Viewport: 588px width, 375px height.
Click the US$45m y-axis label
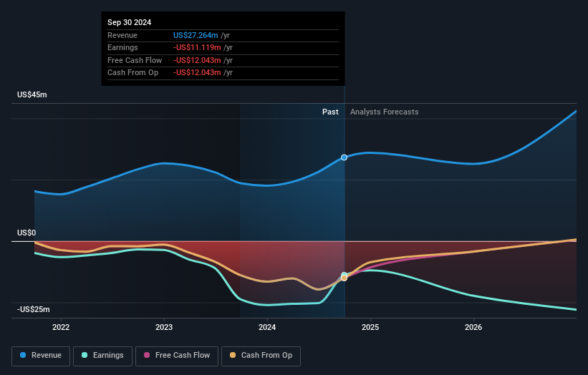(x=32, y=94)
